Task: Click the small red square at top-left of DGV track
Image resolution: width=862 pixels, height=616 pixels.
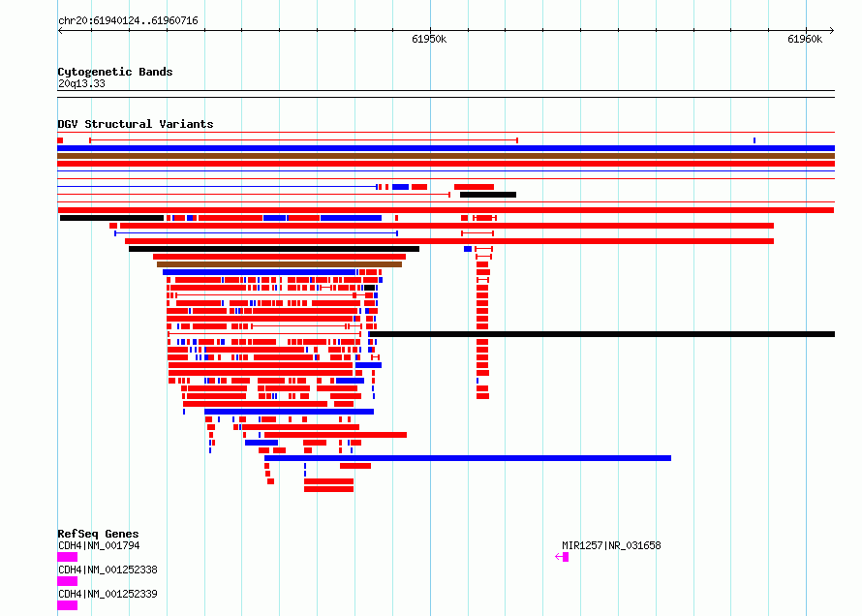Action: tap(60, 140)
